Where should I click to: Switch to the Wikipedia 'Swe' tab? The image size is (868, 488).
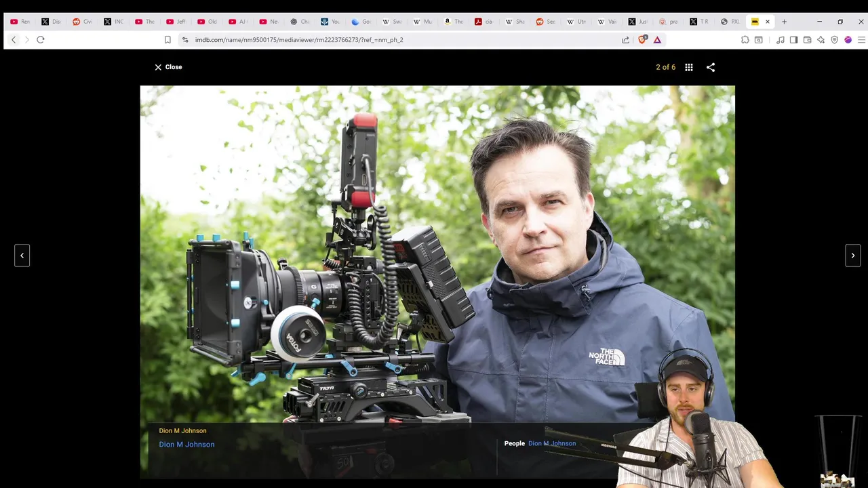click(x=392, y=22)
